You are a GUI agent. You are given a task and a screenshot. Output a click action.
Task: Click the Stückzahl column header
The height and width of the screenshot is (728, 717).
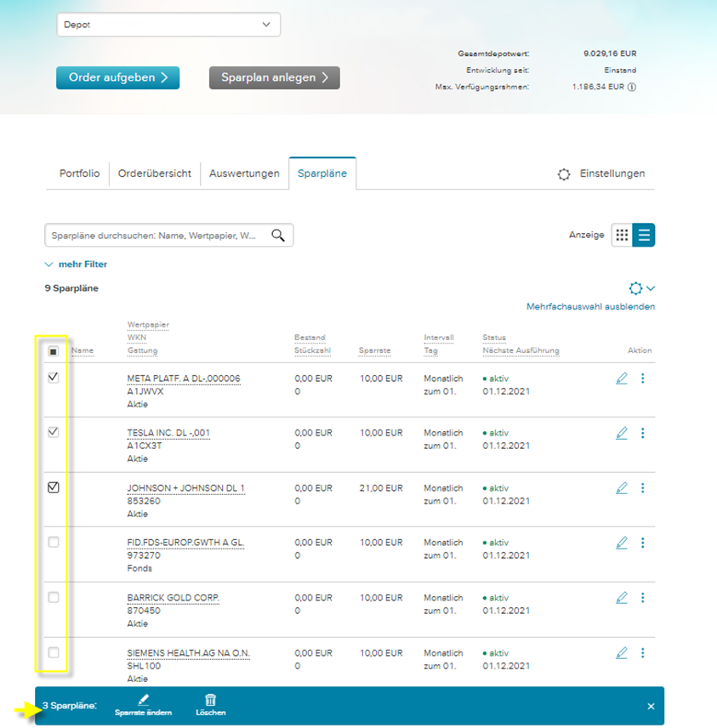click(x=312, y=350)
